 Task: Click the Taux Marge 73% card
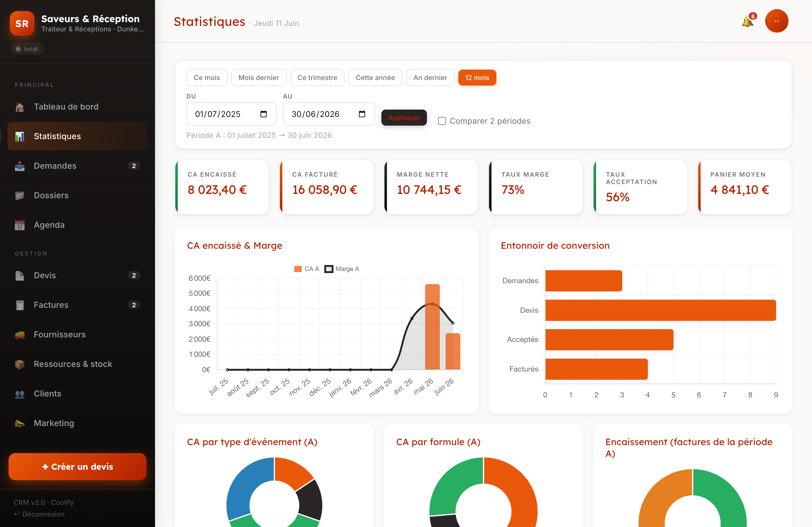click(536, 187)
